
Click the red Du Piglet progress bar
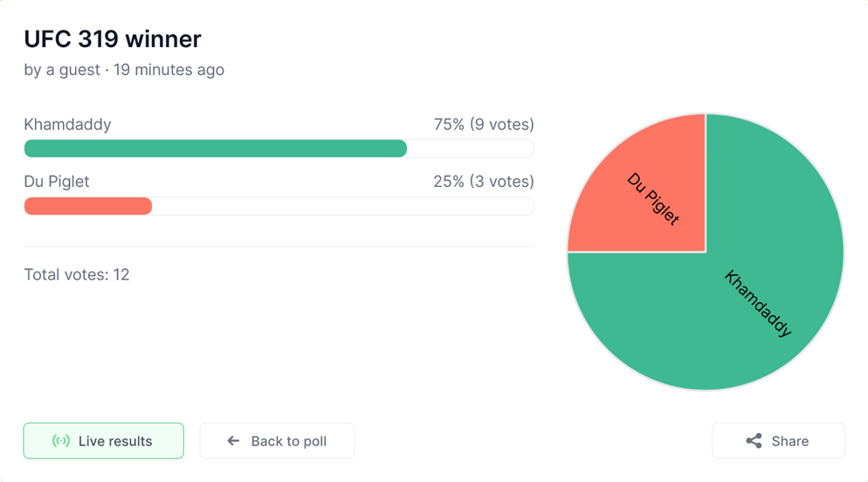pyautogui.click(x=87, y=206)
